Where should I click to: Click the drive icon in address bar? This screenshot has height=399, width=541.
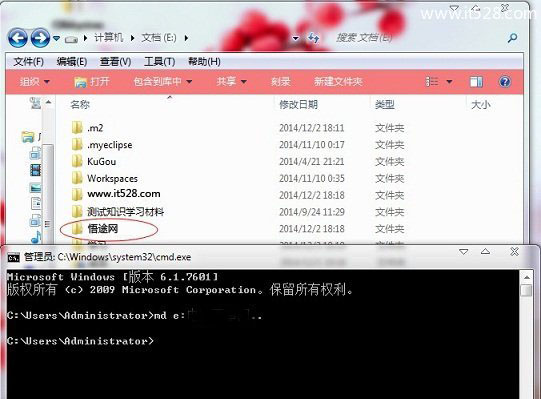pyautogui.click(x=71, y=39)
